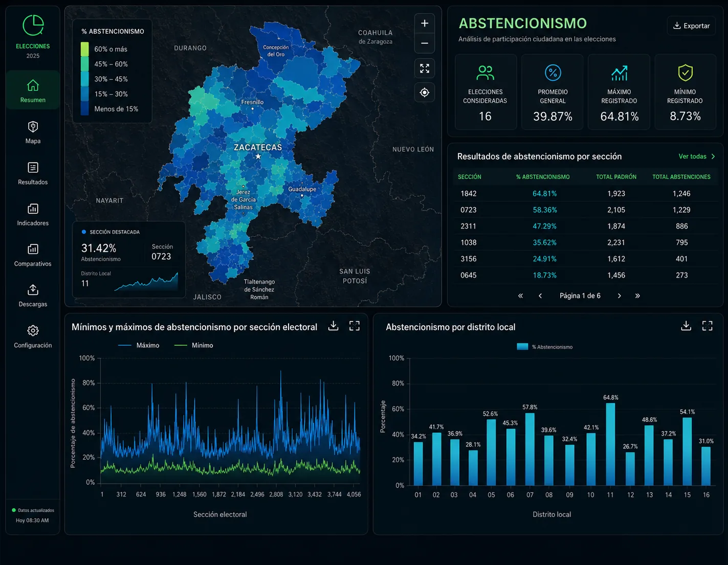728x565 pixels.
Task: Click Tlaltenango de Sánchez Román label
Action: [259, 289]
